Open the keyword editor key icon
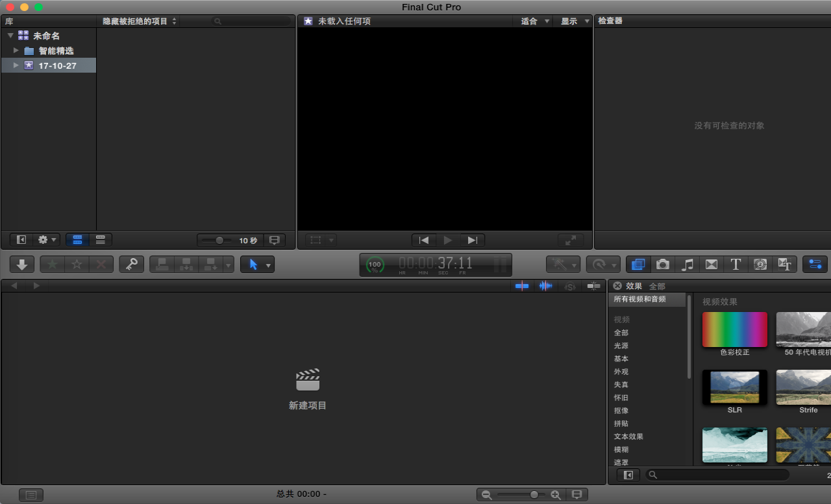The width and height of the screenshot is (831, 504). [x=131, y=264]
